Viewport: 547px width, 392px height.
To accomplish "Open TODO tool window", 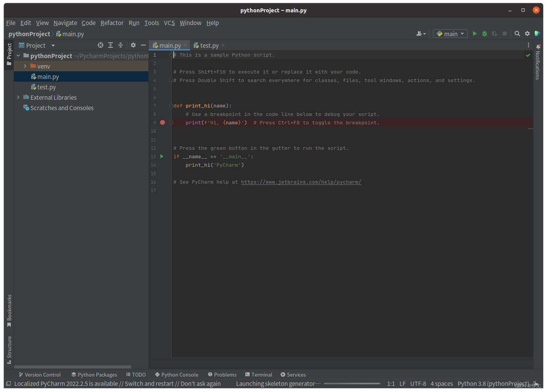I will click(x=136, y=375).
